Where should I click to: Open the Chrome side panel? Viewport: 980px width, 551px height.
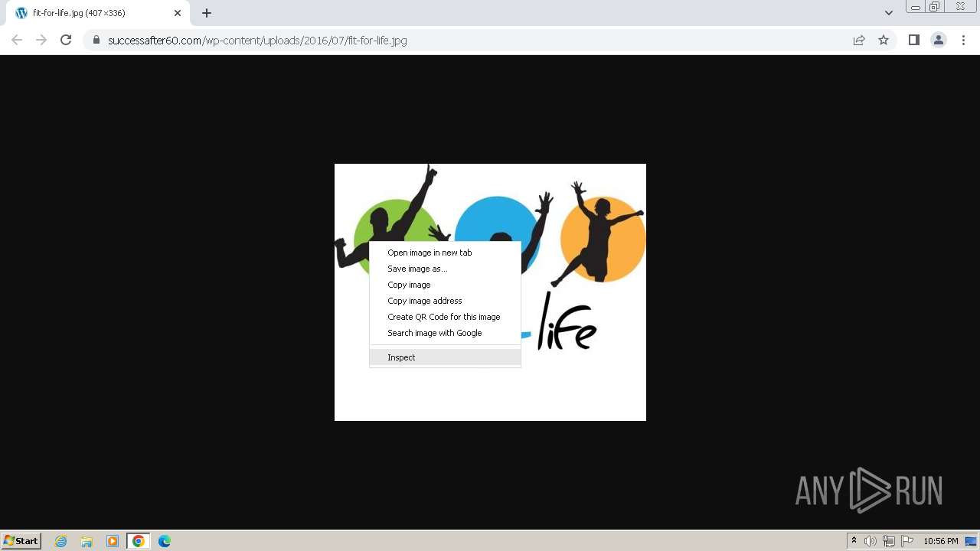913,40
